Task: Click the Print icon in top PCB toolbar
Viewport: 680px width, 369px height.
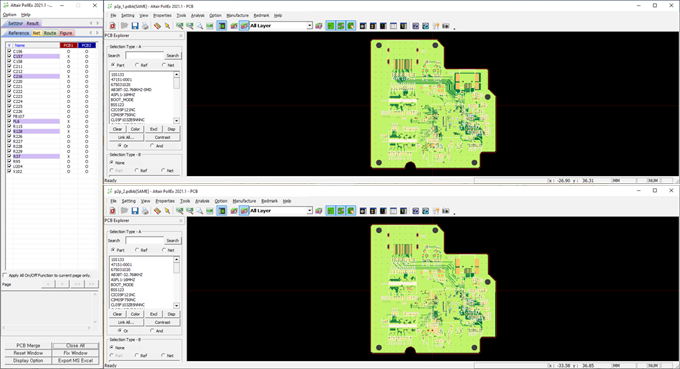Action: pyautogui.click(x=145, y=26)
